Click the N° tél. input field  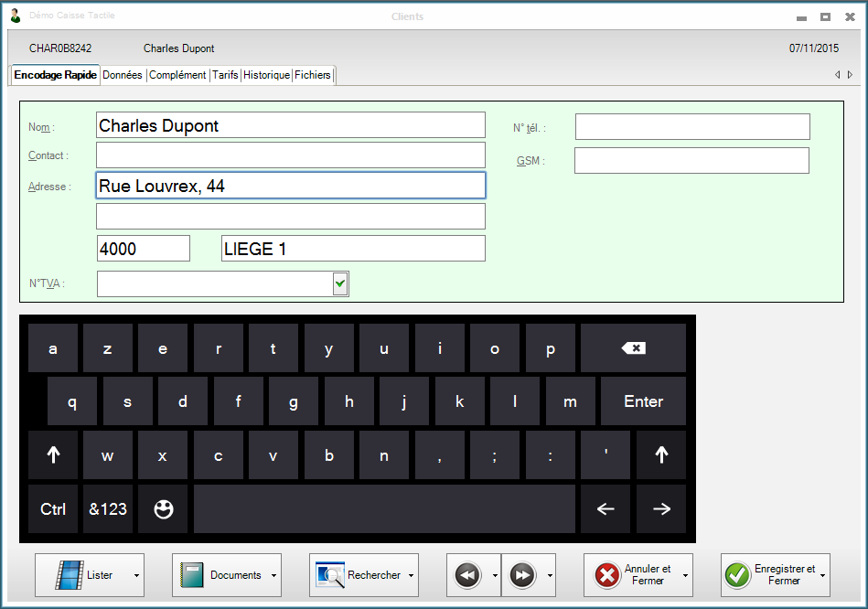[692, 127]
